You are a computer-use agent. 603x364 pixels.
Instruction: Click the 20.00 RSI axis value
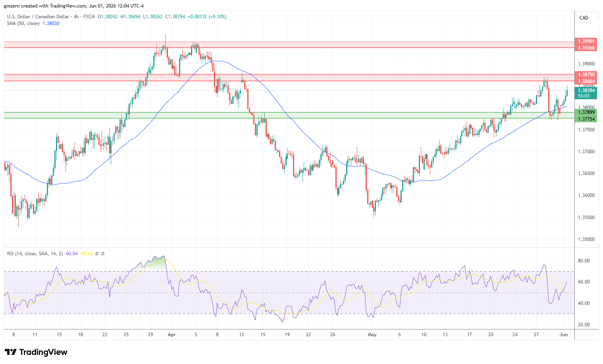click(584, 325)
